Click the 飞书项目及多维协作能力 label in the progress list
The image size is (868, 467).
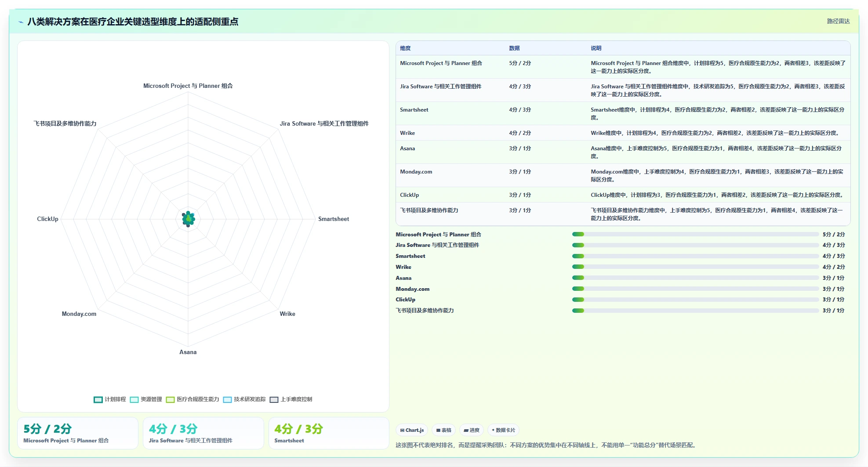coord(425,311)
